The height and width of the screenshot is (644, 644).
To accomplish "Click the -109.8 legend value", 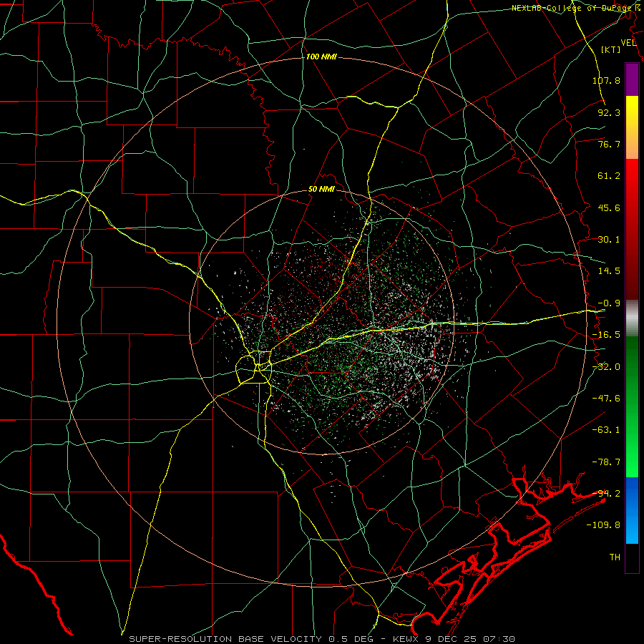I will point(604,525).
